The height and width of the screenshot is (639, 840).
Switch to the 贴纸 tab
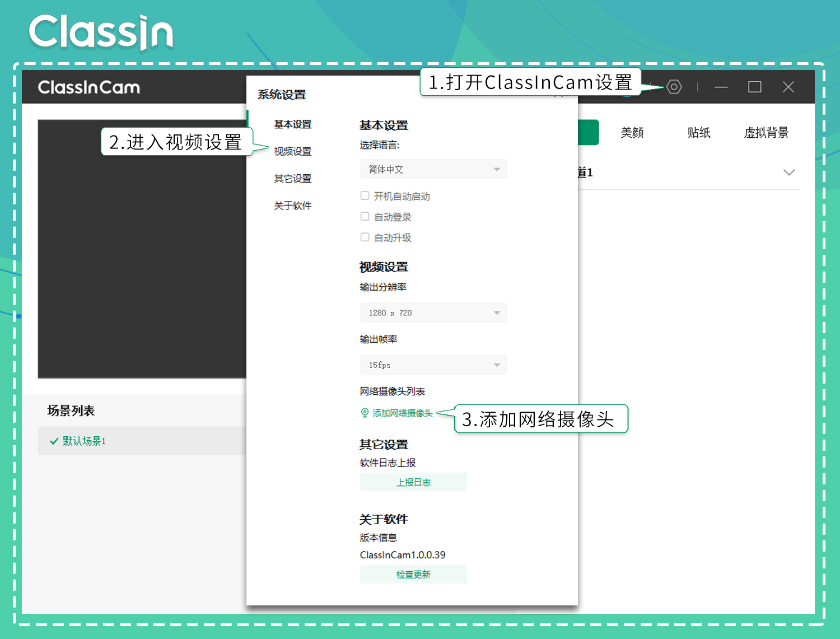pyautogui.click(x=699, y=133)
